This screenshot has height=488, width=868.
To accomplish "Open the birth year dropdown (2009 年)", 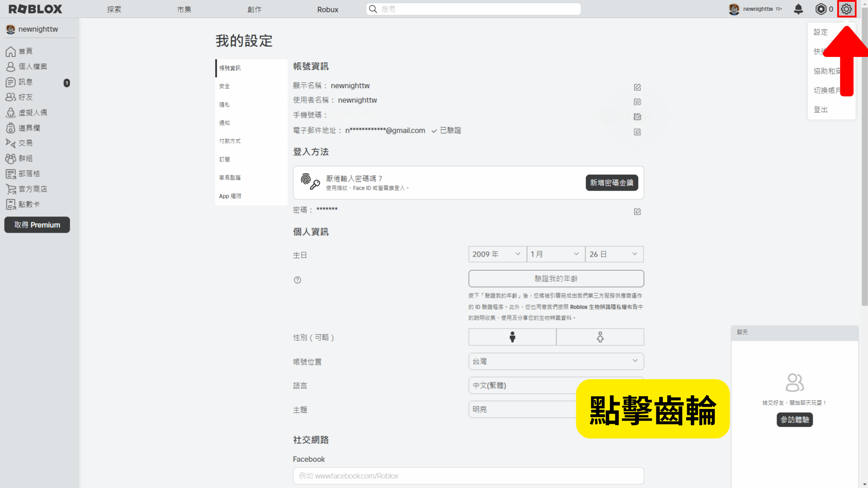I will [x=497, y=254].
